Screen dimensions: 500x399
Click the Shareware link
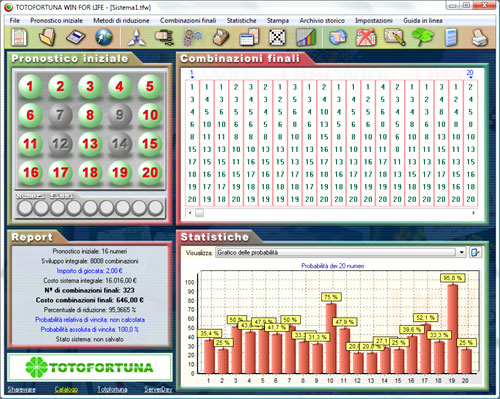click(x=22, y=389)
